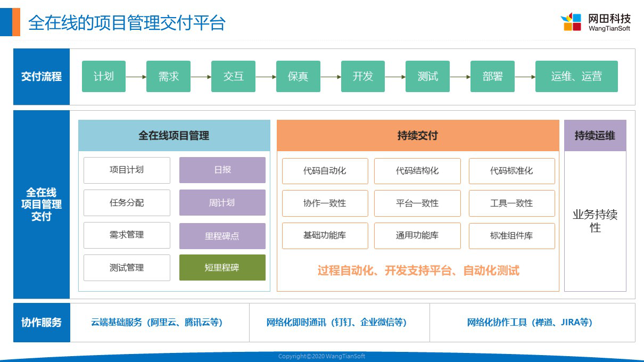
Task: Click the 代码标准化 box
Action: (x=511, y=171)
